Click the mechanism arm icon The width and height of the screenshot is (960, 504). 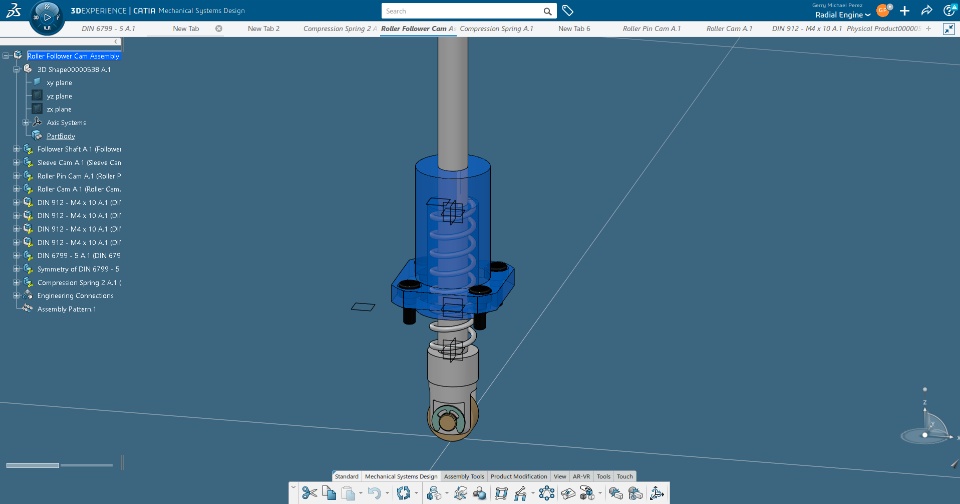[x=520, y=492]
